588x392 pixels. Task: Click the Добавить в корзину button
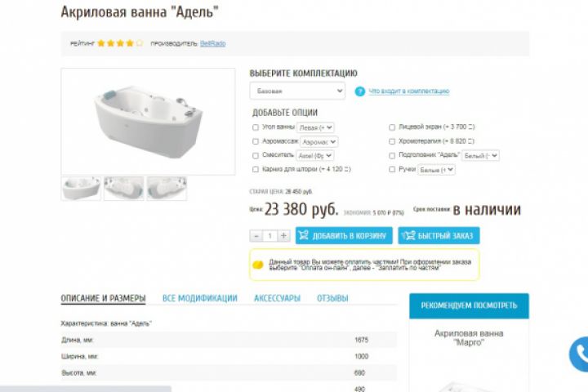click(344, 235)
